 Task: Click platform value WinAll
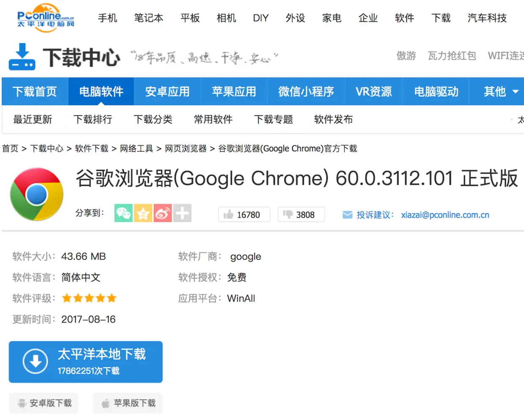(x=241, y=298)
